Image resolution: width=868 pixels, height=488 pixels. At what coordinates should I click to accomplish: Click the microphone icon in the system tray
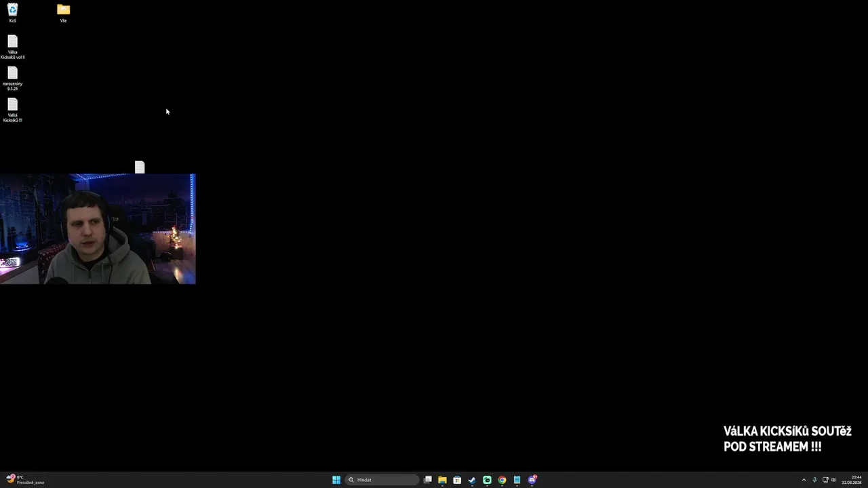click(x=814, y=480)
